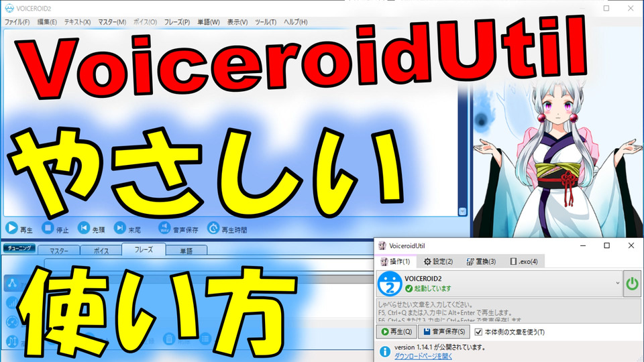
Task: Click the チューニング label button
Action: [x=19, y=248]
